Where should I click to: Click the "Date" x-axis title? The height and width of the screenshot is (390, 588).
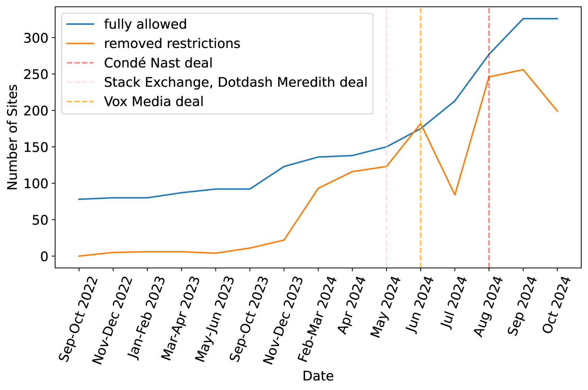[318, 376]
